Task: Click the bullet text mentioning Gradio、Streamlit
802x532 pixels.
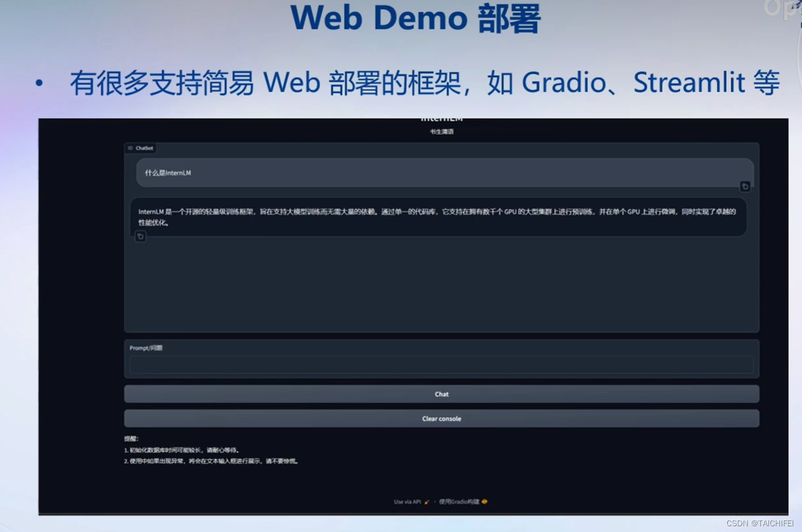Action: 425,82
